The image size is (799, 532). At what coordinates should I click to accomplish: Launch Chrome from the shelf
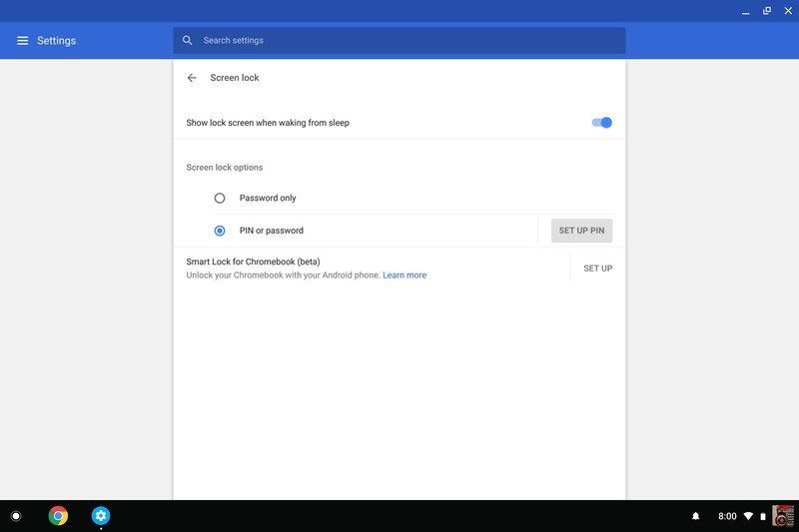tap(58, 516)
